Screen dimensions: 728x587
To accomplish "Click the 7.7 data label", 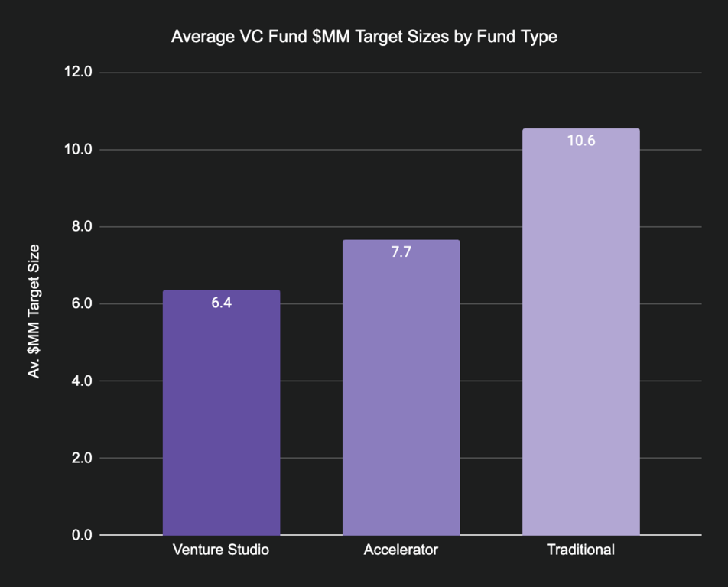I will click(401, 251).
